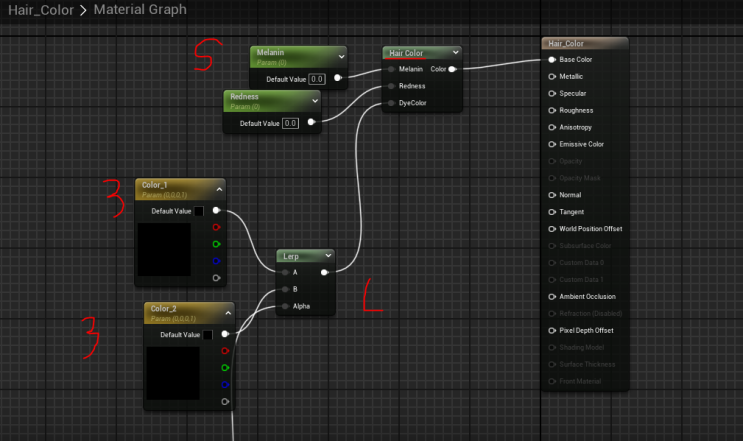Screen dimensions: 743x441
Task: Click the Color_1 red channel output pin
Action: point(216,227)
